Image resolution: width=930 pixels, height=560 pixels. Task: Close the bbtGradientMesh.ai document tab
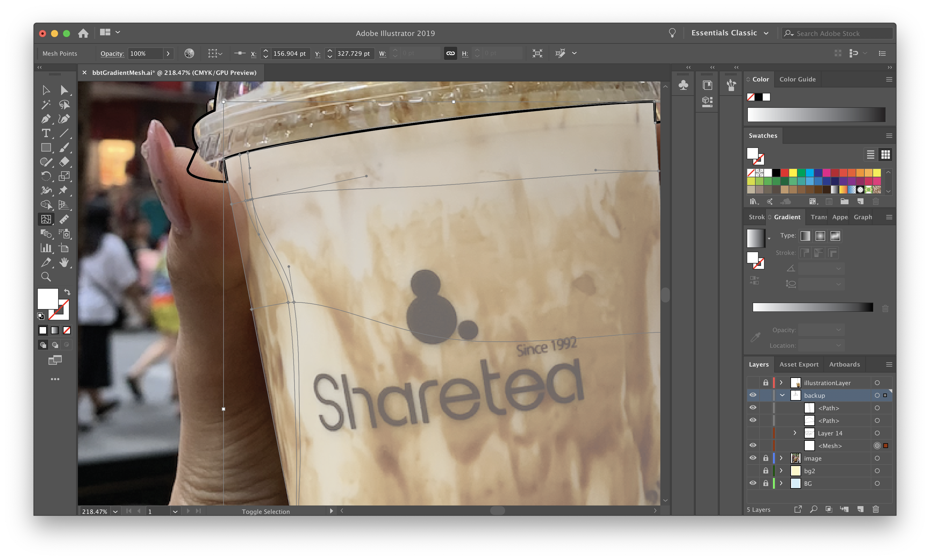[x=84, y=72]
